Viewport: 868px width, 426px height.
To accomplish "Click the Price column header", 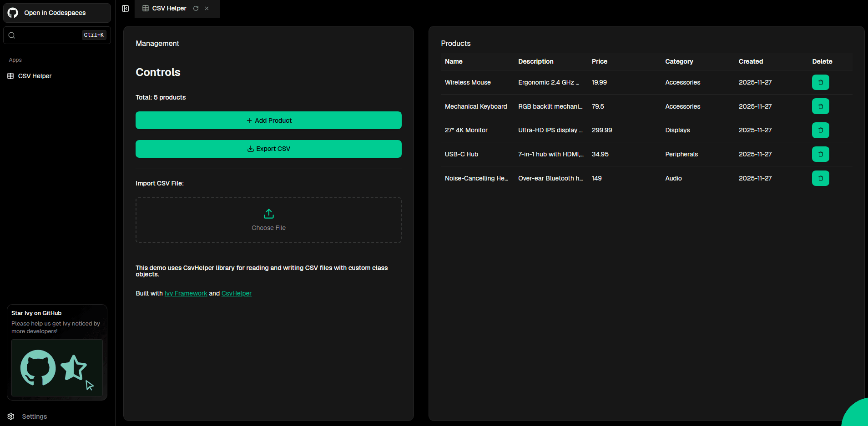I will tap(599, 61).
